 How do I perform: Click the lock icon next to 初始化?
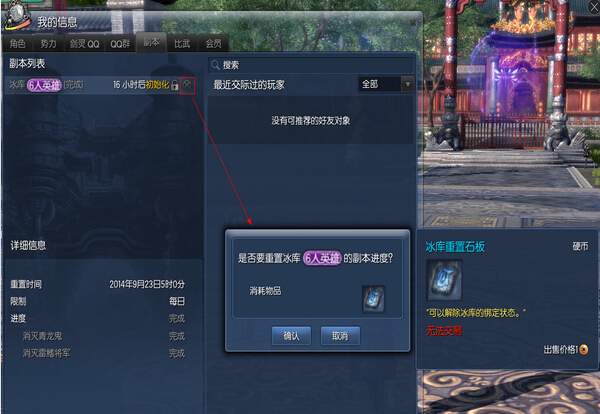[174, 85]
